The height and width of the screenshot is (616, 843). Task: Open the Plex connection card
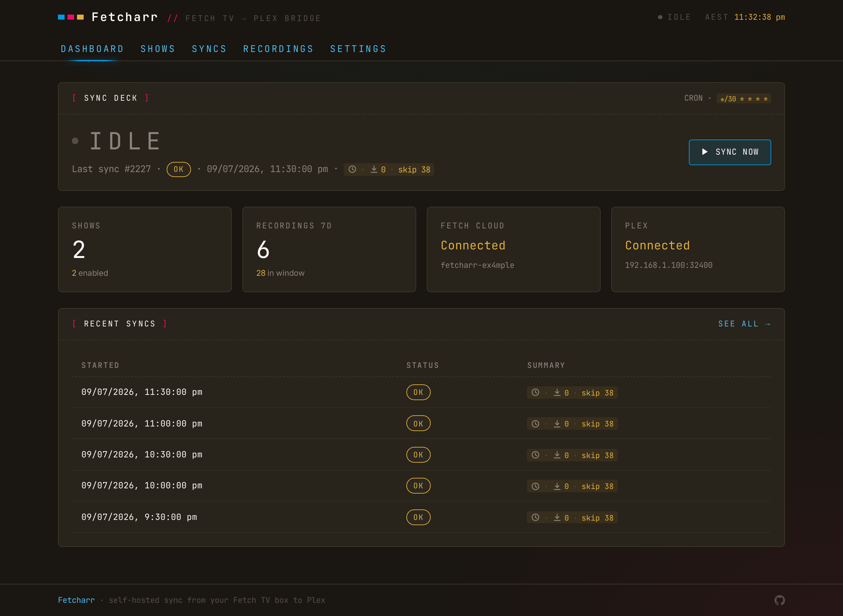coord(698,249)
